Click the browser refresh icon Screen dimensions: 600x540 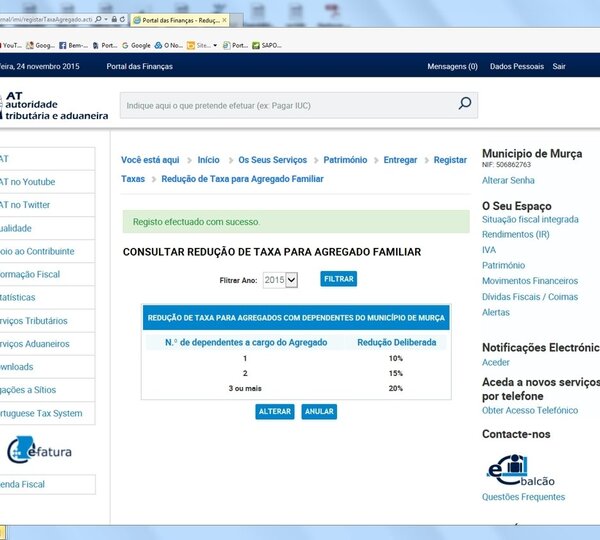coord(121,19)
